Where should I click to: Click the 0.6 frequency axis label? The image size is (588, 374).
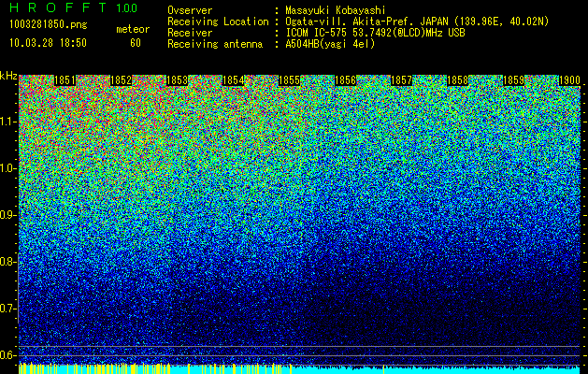(x=7, y=355)
